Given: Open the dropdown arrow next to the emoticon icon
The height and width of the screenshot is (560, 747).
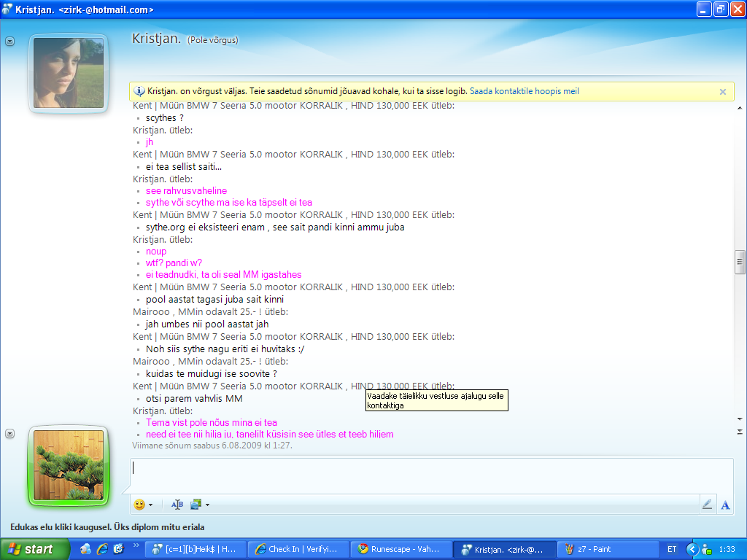Looking at the screenshot, I should [x=150, y=505].
